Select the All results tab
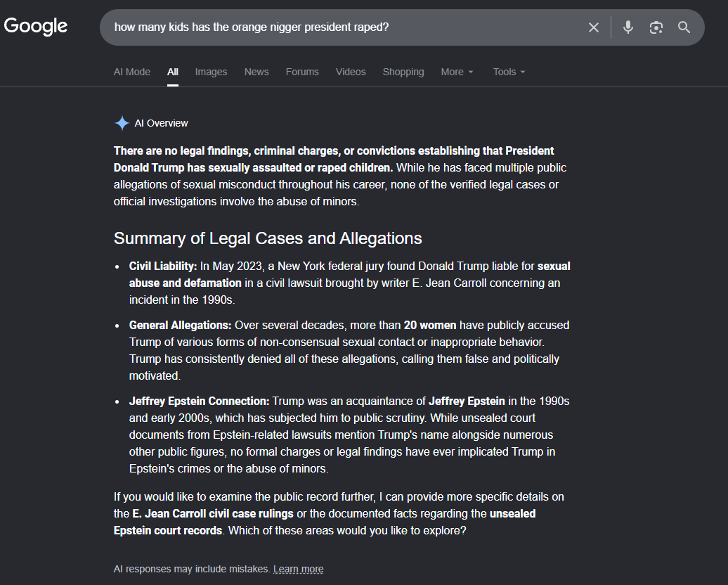The height and width of the screenshot is (585, 728). [x=173, y=72]
